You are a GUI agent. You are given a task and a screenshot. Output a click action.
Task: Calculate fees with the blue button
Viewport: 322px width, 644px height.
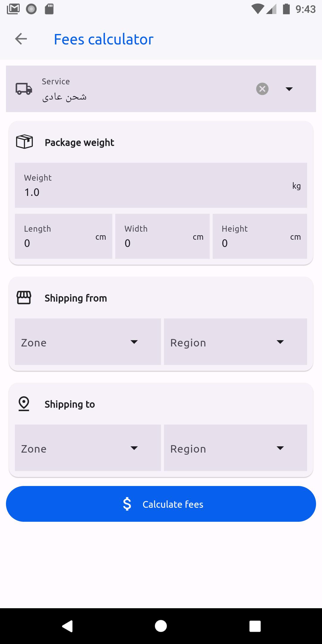[161, 504]
